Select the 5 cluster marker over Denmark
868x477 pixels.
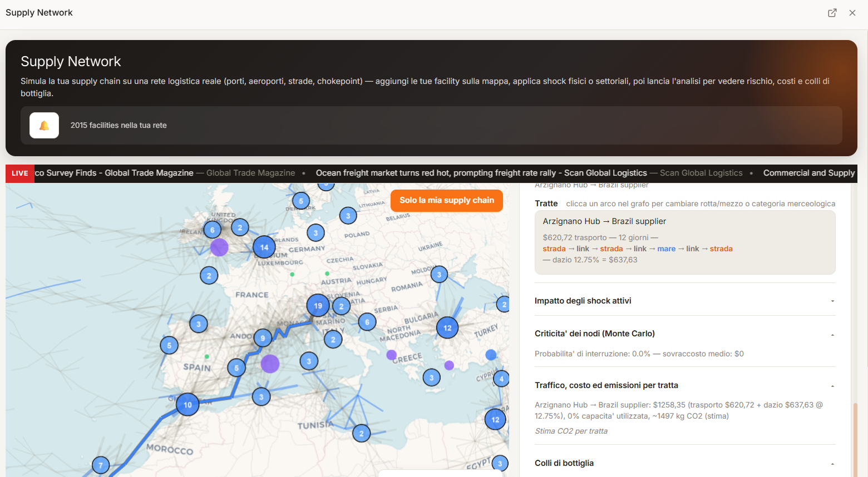(301, 201)
